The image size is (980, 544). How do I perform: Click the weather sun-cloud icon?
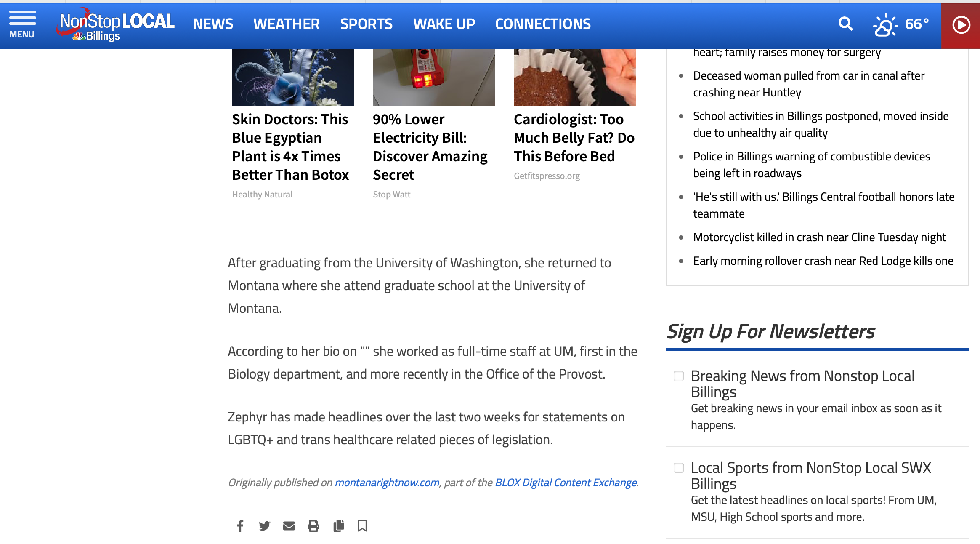coord(885,25)
